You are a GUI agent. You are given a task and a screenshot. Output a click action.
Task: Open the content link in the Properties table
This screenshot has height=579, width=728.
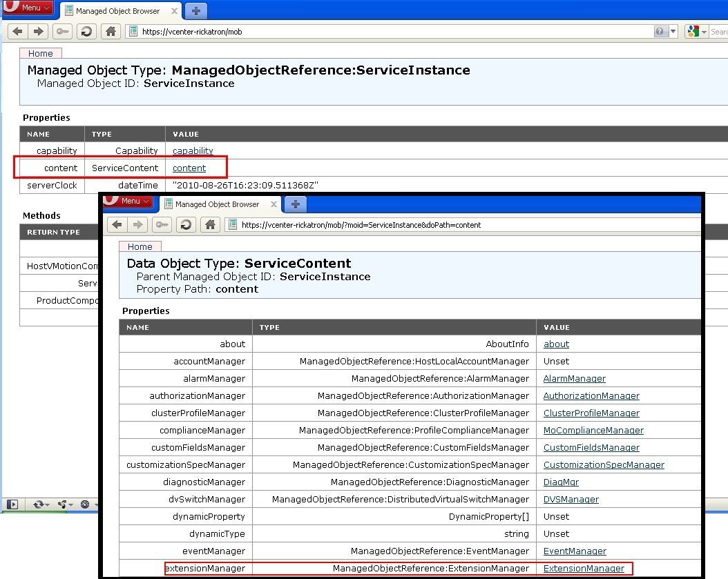pos(189,168)
